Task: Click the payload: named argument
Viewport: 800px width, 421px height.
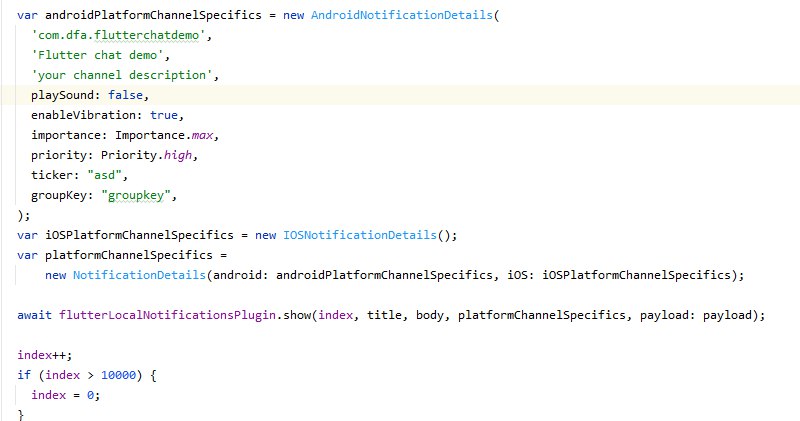Action: coord(667,315)
